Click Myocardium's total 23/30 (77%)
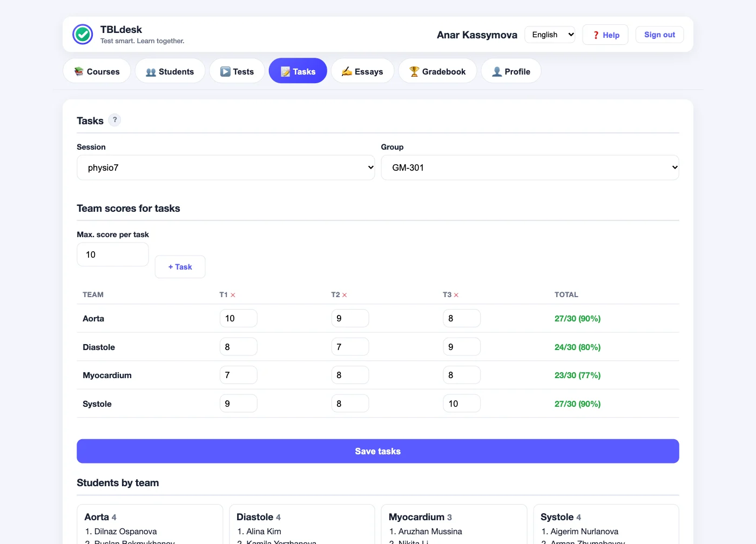 click(577, 375)
